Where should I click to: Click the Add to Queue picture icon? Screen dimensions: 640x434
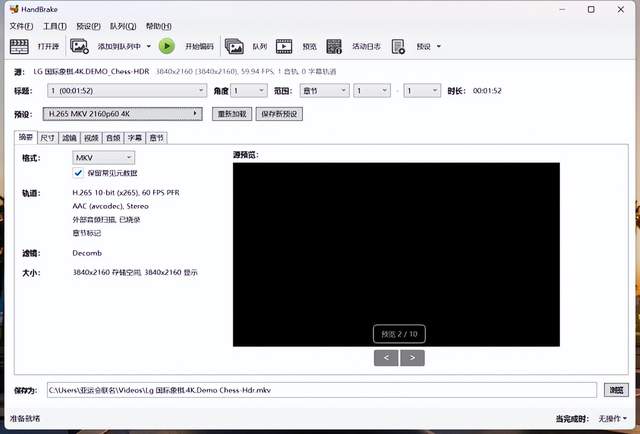79,46
